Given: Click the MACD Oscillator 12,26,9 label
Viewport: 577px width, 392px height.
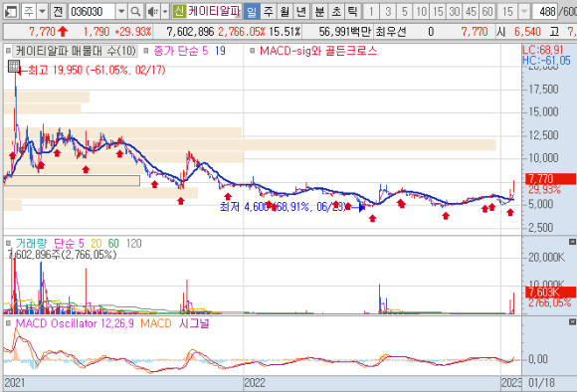Looking at the screenshot, I should tap(75, 323).
